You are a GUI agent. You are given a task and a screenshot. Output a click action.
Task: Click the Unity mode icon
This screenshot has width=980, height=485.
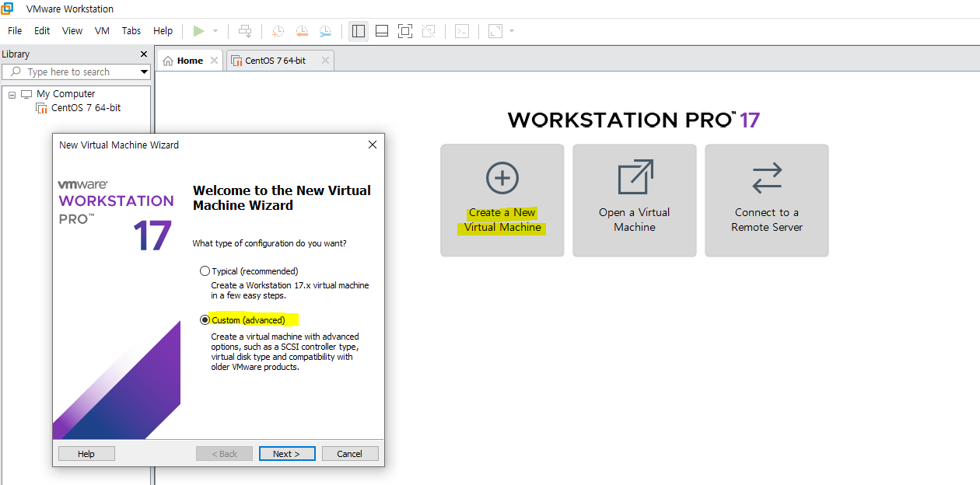click(x=429, y=31)
